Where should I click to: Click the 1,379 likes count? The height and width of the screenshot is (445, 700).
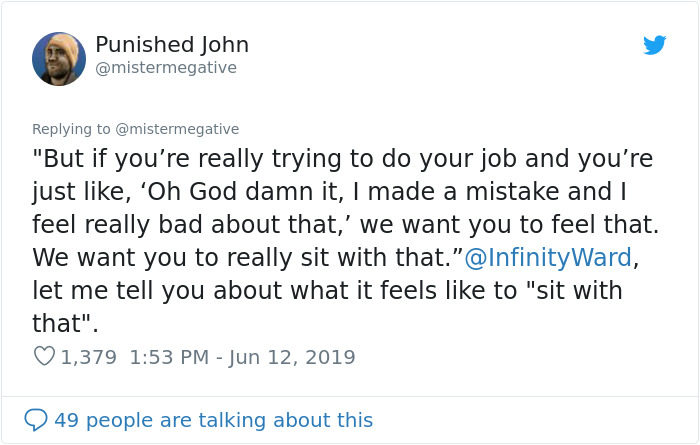click(x=89, y=356)
